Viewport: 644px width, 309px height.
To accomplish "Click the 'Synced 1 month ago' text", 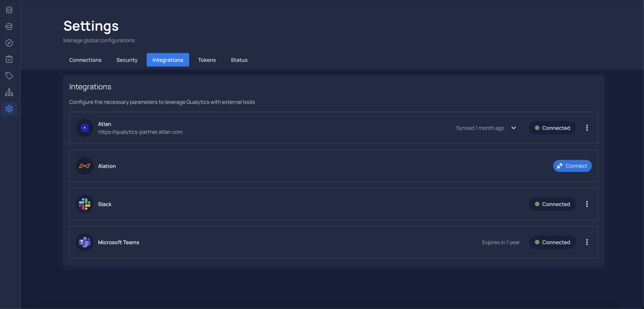I will [480, 128].
